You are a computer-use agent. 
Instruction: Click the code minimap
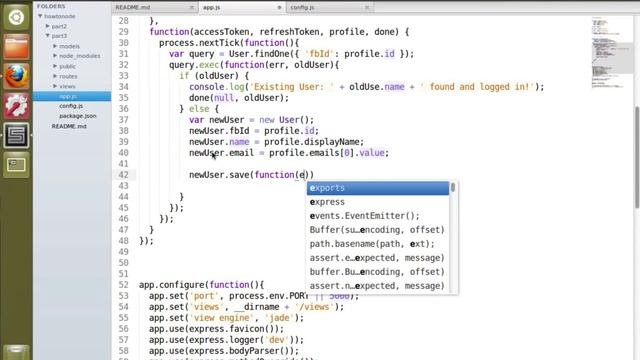611,52
